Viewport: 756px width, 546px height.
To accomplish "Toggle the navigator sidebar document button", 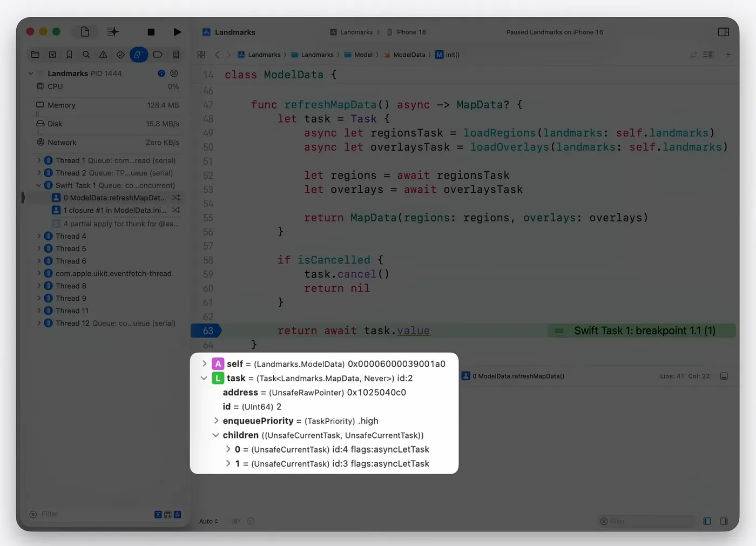I will tap(85, 32).
